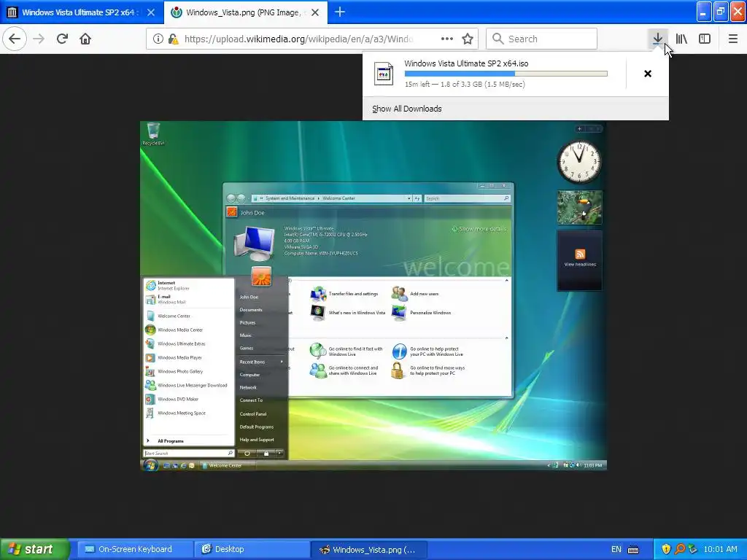Open the Windows XP start menu
Image resolution: width=747 pixels, height=560 pixels.
(x=34, y=549)
